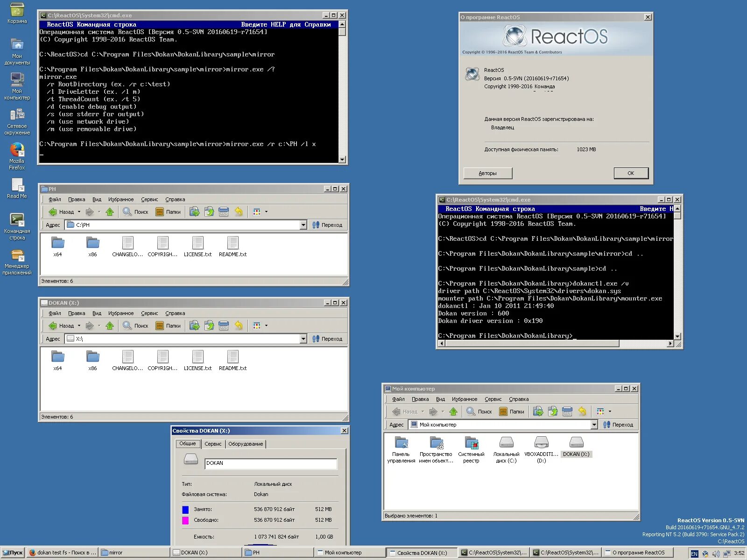Viewport: 747px width, 560px height.
Task: Click the volume icon in system tray
Action: (x=716, y=553)
